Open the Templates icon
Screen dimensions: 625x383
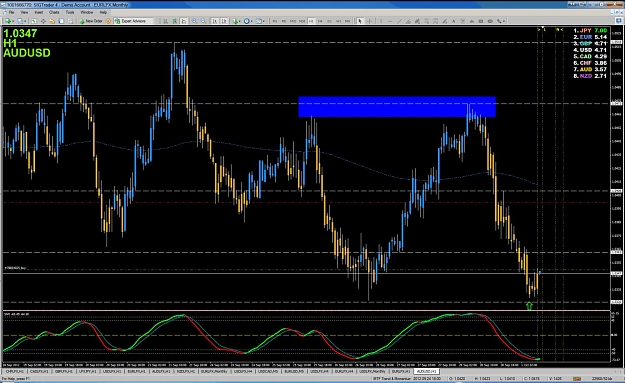tap(259, 21)
